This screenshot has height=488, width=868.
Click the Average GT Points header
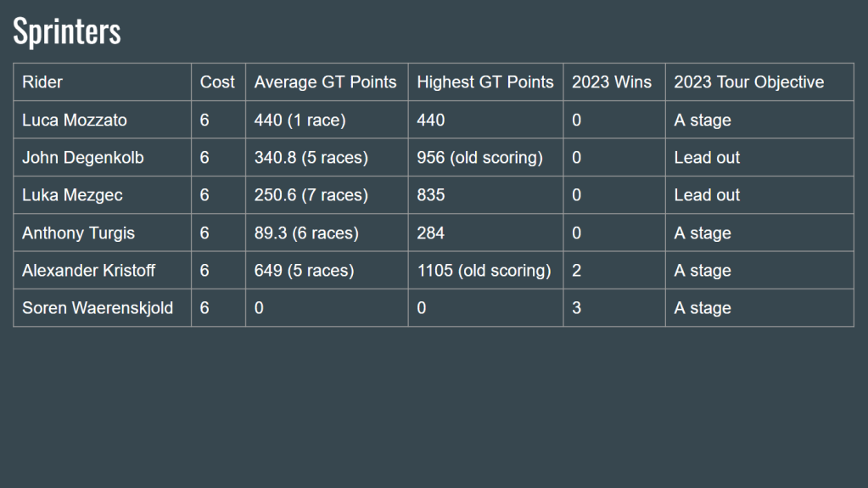[x=325, y=82]
